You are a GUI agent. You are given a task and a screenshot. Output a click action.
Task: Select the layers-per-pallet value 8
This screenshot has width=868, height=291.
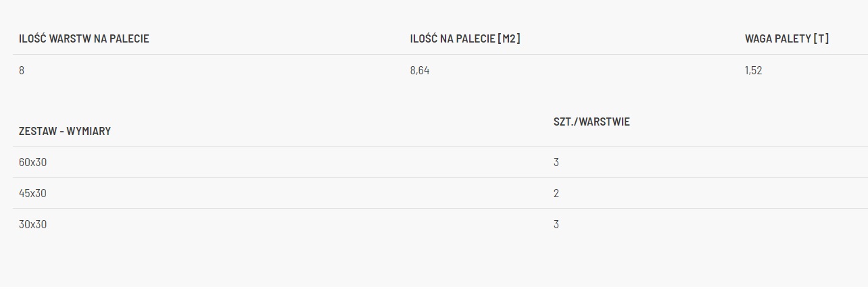(22, 70)
